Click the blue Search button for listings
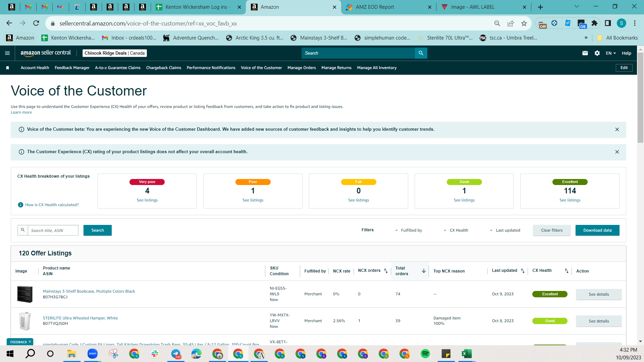 (x=98, y=230)
